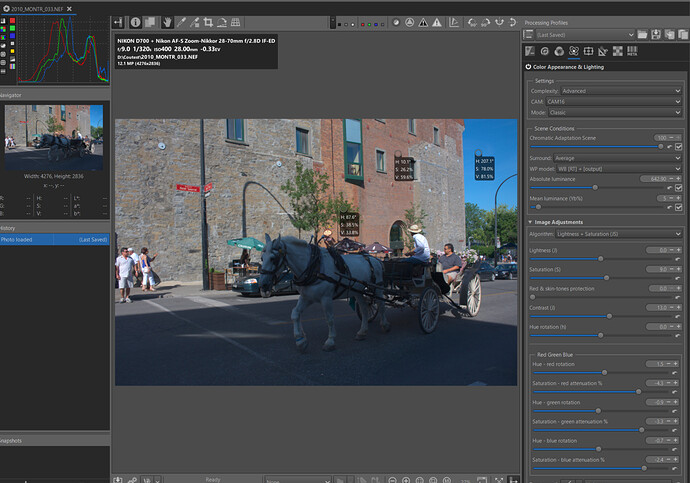The width and height of the screenshot is (690, 483).
Task: Open the Complexity dropdown set to Advanced
Action: point(619,91)
